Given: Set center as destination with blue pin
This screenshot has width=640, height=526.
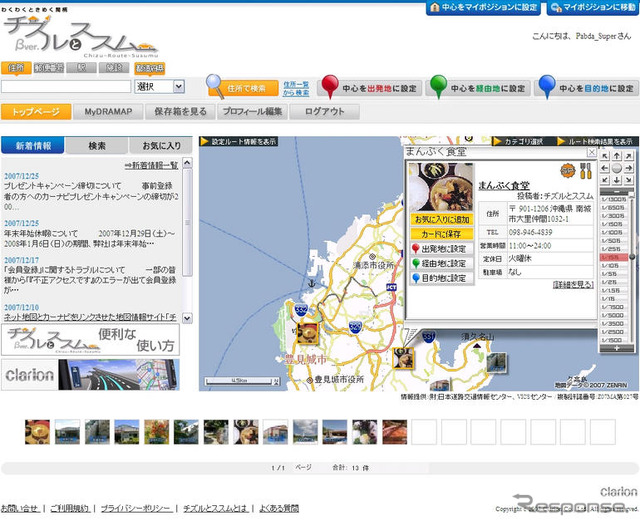Looking at the screenshot, I should 587,87.
